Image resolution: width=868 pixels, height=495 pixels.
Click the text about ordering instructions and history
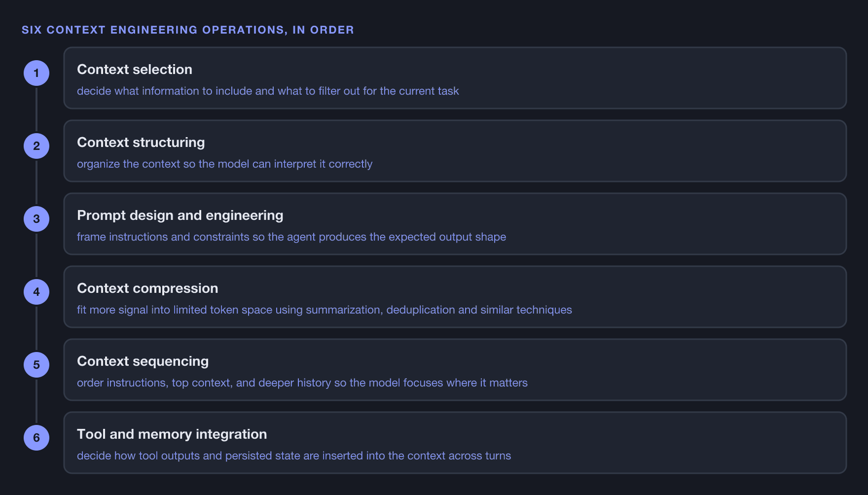point(302,383)
